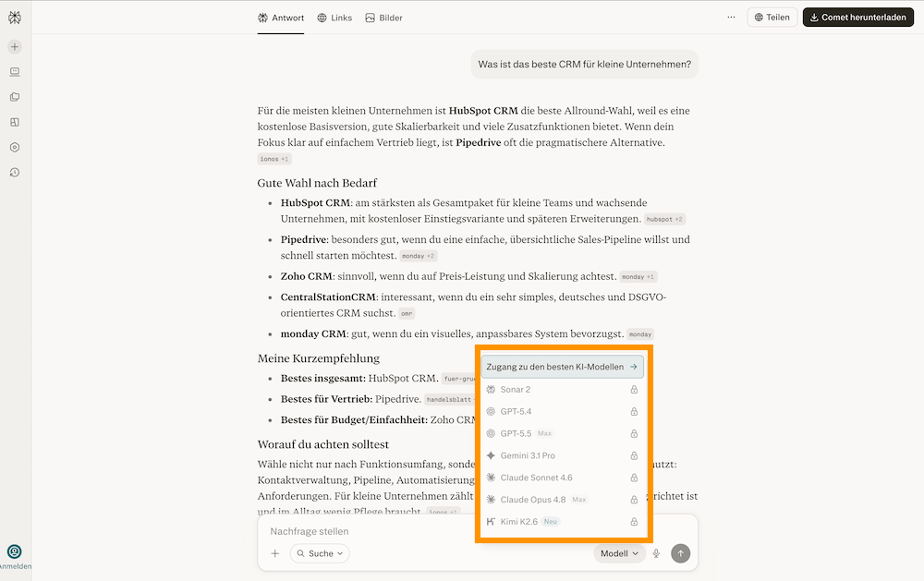Open the Anmelden profile icon
The height and width of the screenshot is (581, 924).
(x=15, y=551)
